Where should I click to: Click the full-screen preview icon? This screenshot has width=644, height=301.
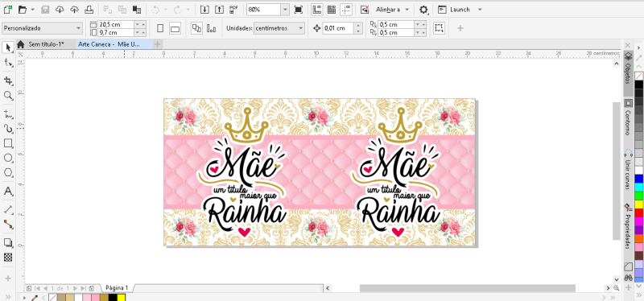point(299,10)
